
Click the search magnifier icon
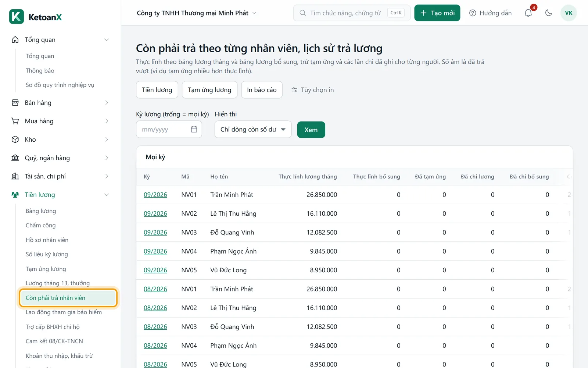point(302,13)
